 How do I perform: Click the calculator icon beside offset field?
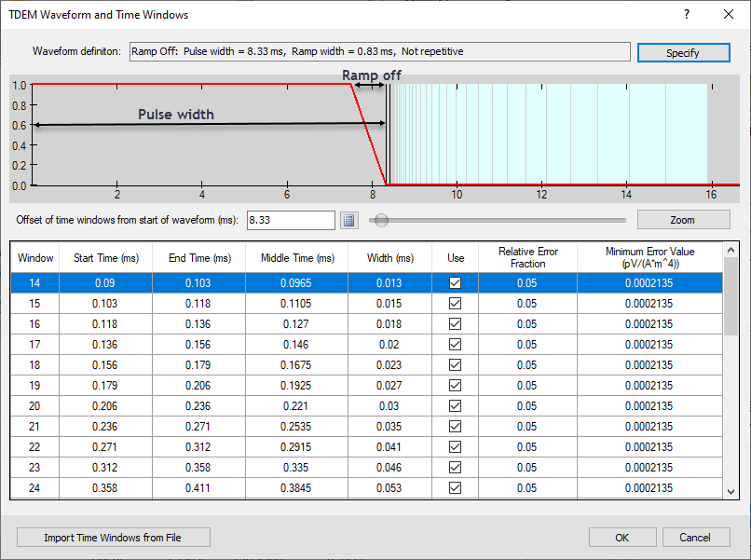coord(349,220)
